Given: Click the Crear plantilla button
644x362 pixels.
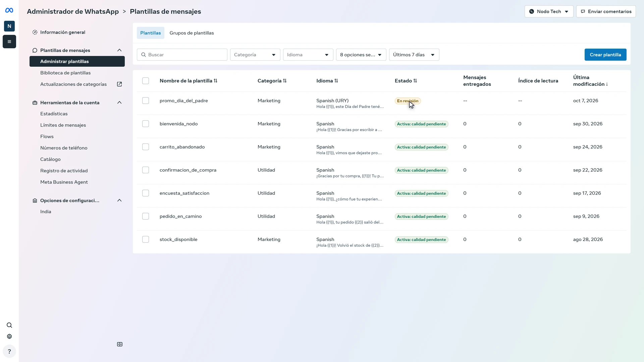Looking at the screenshot, I should pos(605,55).
